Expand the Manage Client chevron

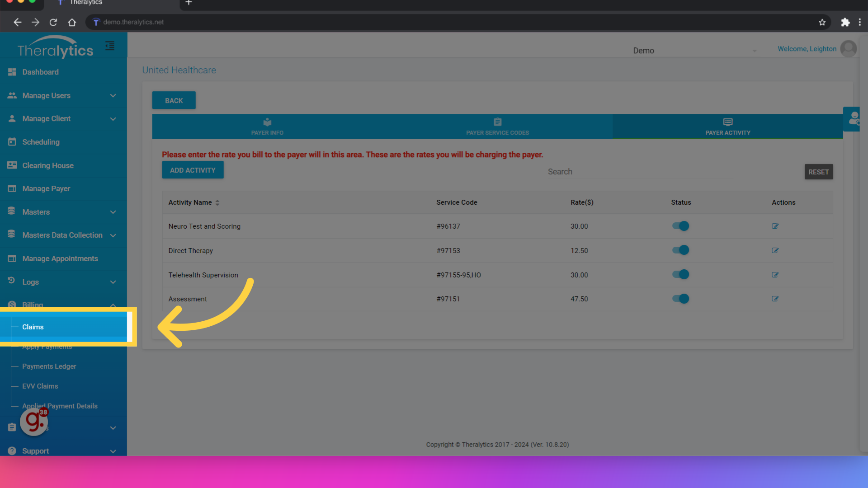click(113, 119)
